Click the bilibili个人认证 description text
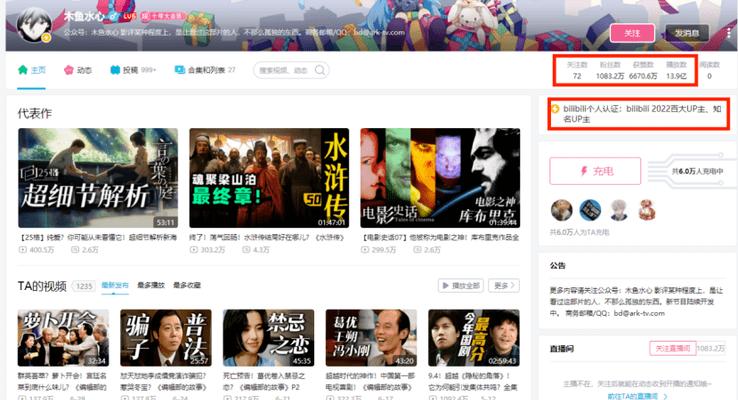Viewport: 738px width, 400px height. point(642,114)
